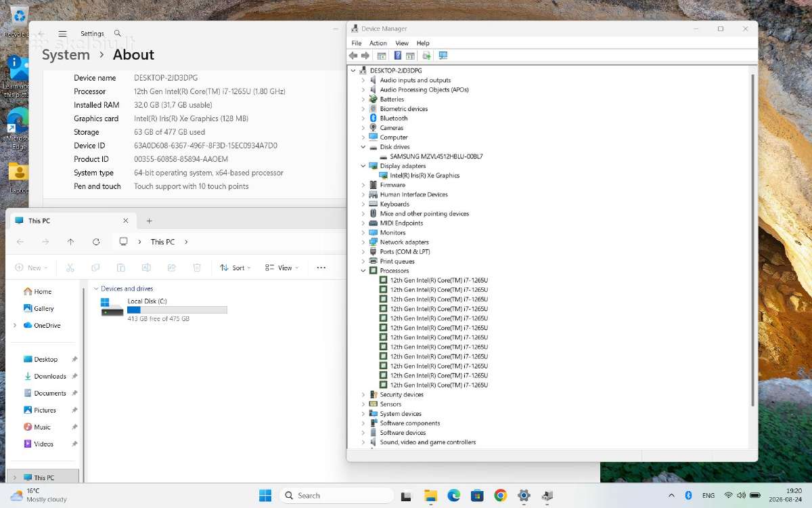Select the Batteries category in Device Manager
This screenshot has height=508, width=812.
[x=391, y=99]
